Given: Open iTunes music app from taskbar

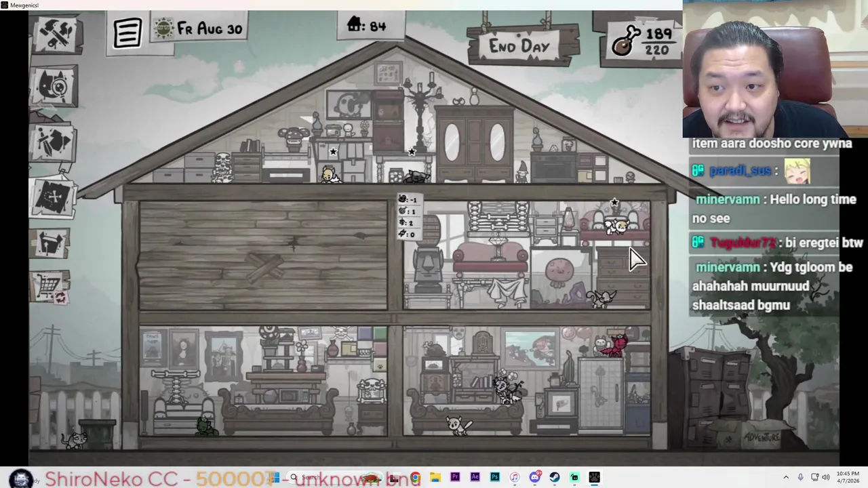Looking at the screenshot, I should pos(515,478).
